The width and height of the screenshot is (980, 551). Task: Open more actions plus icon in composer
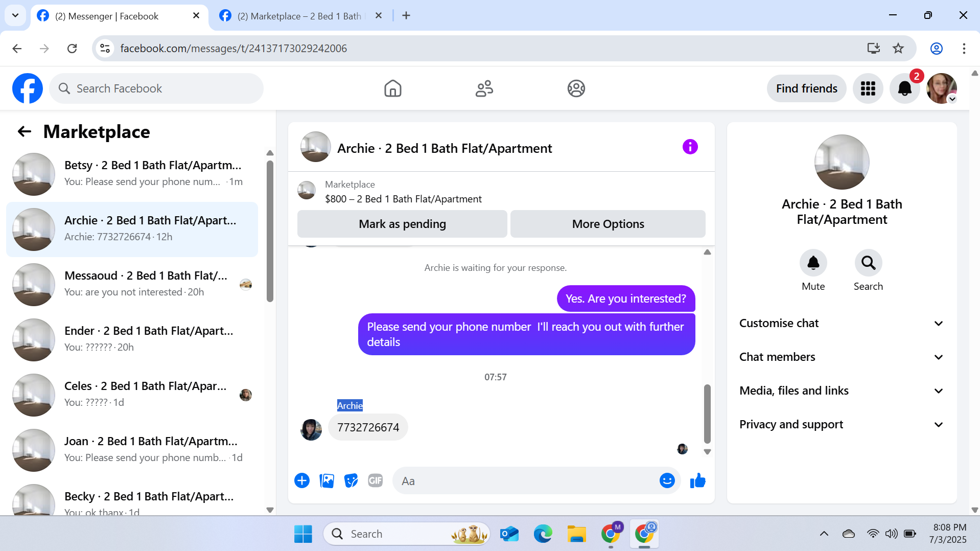coord(302,480)
